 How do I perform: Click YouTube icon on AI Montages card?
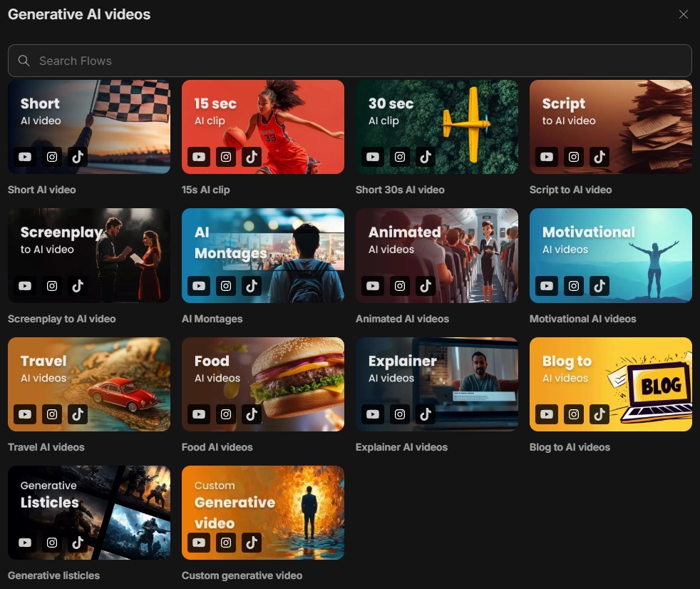pyautogui.click(x=199, y=286)
